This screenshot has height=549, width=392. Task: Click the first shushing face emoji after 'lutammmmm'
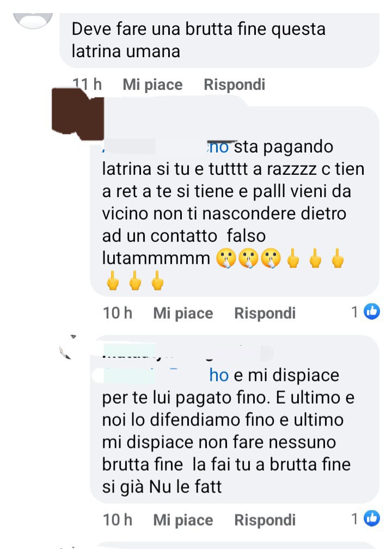click(x=226, y=258)
